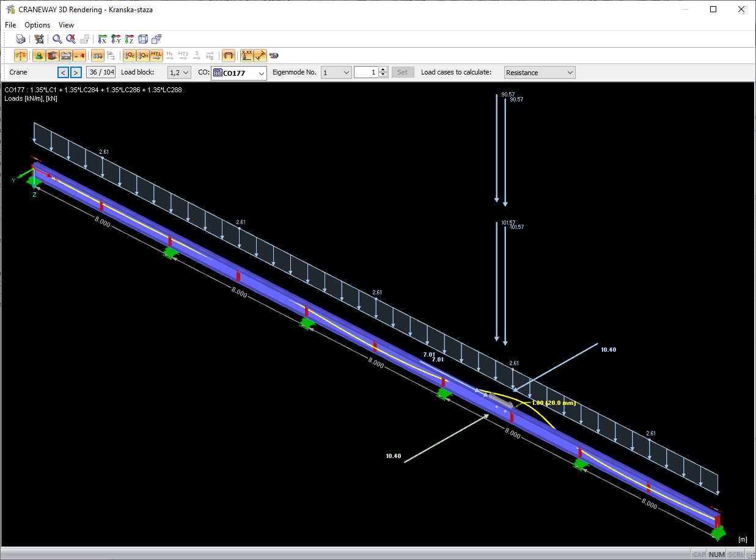This screenshot has height=560, width=756.
Task: Activate the Zoom magnifier icon
Action: pyautogui.click(x=57, y=38)
